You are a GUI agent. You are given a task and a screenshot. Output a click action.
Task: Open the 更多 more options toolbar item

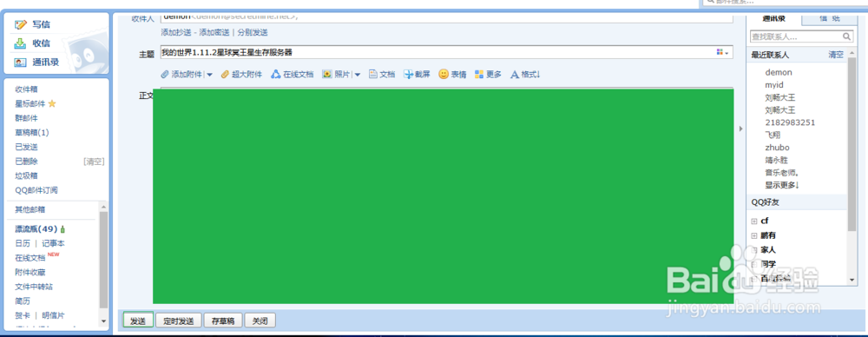coord(488,75)
